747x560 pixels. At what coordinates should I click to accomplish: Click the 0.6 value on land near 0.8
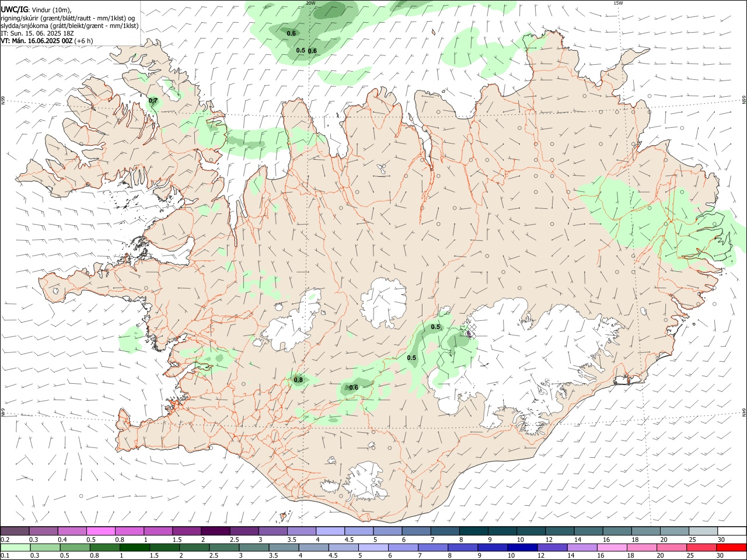(354, 387)
